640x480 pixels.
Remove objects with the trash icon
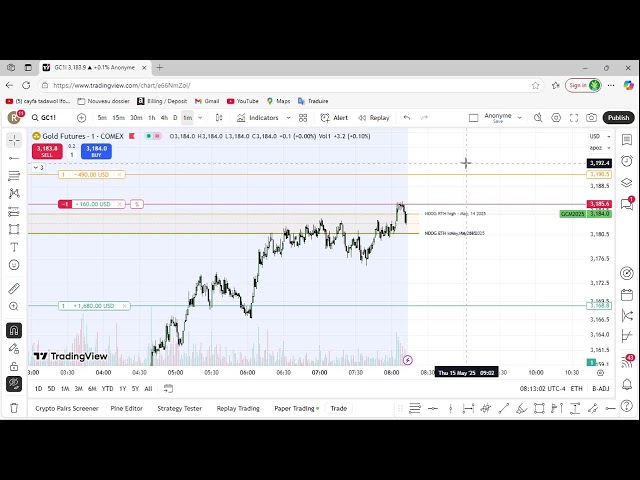(14, 408)
